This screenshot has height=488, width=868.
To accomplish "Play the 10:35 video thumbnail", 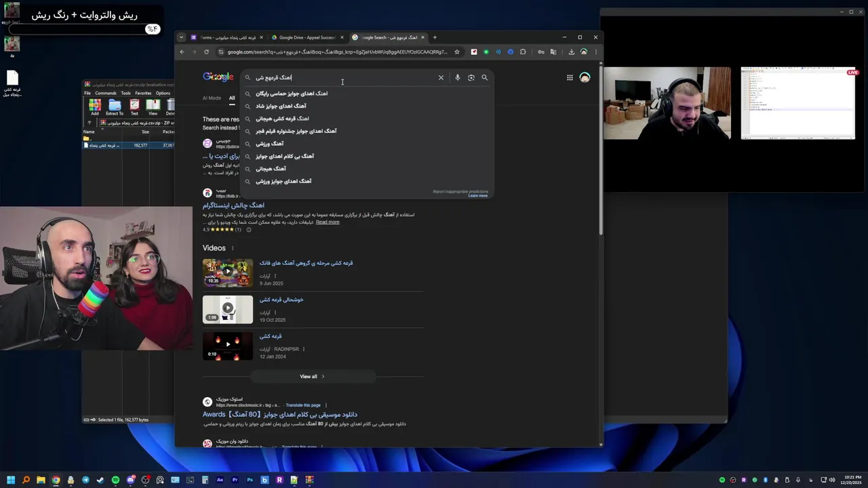I will tap(228, 272).
